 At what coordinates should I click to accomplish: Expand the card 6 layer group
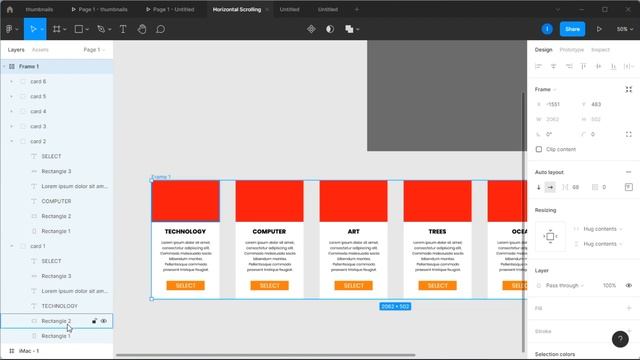click(x=11, y=82)
